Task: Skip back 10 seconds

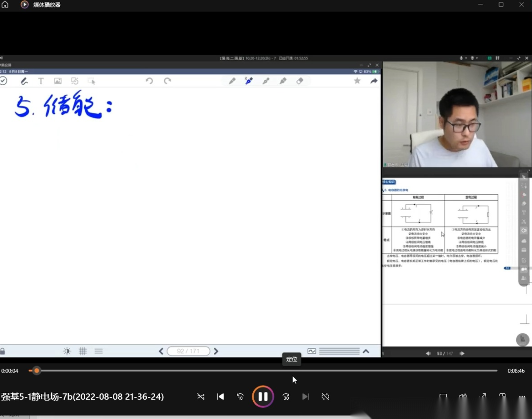Action: (240, 396)
